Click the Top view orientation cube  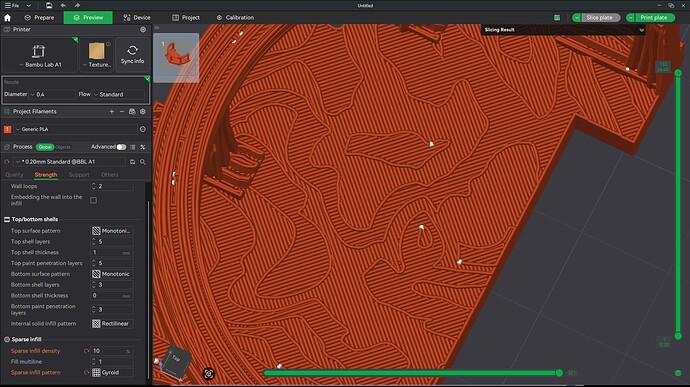[x=176, y=362]
